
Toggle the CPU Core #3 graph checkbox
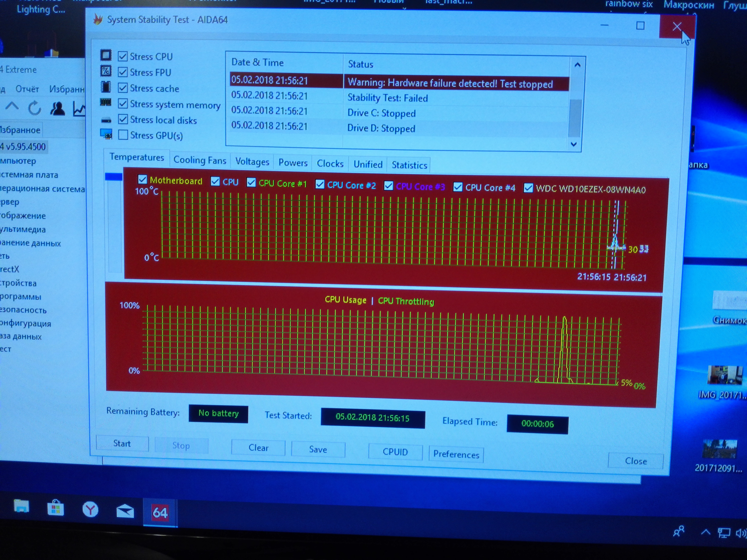388,186
